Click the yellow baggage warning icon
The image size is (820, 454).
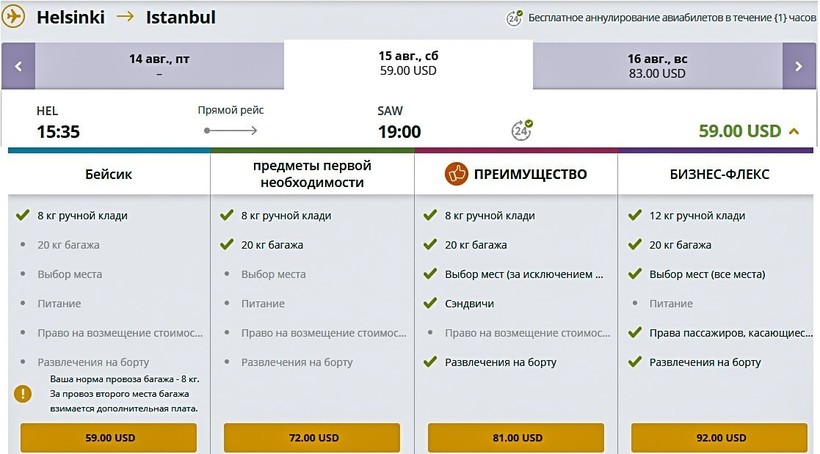tap(22, 394)
